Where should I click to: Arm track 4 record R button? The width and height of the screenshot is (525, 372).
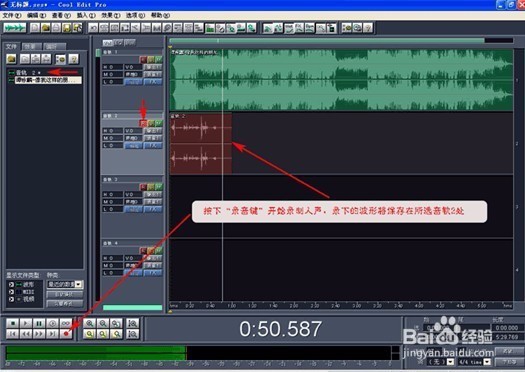tap(143, 250)
